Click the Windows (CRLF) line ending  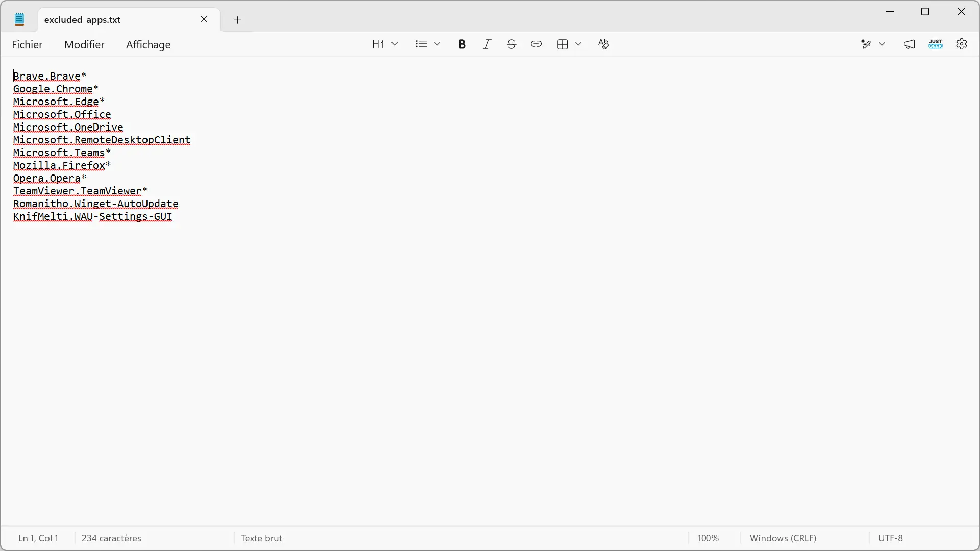click(783, 538)
